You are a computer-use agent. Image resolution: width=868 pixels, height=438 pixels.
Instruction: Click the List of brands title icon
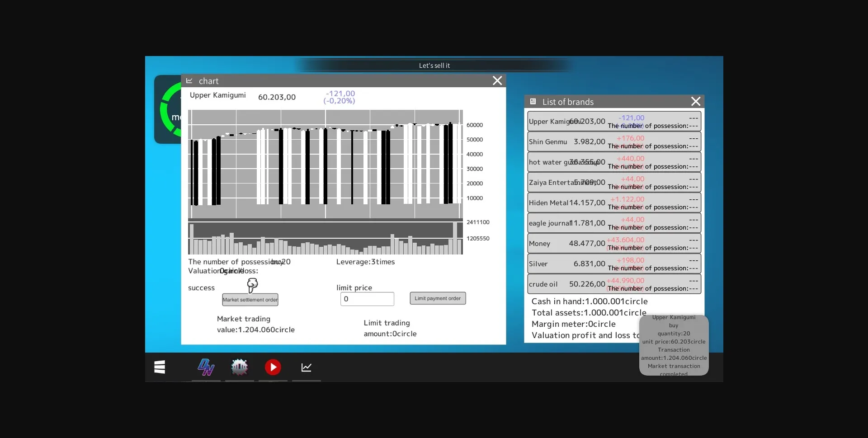[x=533, y=102]
